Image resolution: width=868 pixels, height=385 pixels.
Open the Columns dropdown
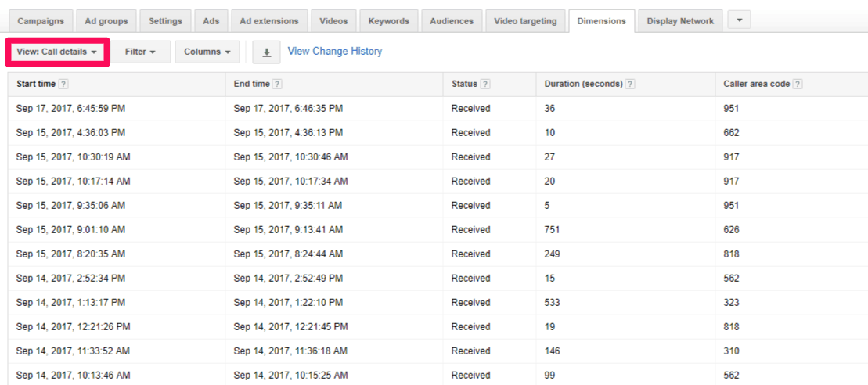click(x=207, y=52)
